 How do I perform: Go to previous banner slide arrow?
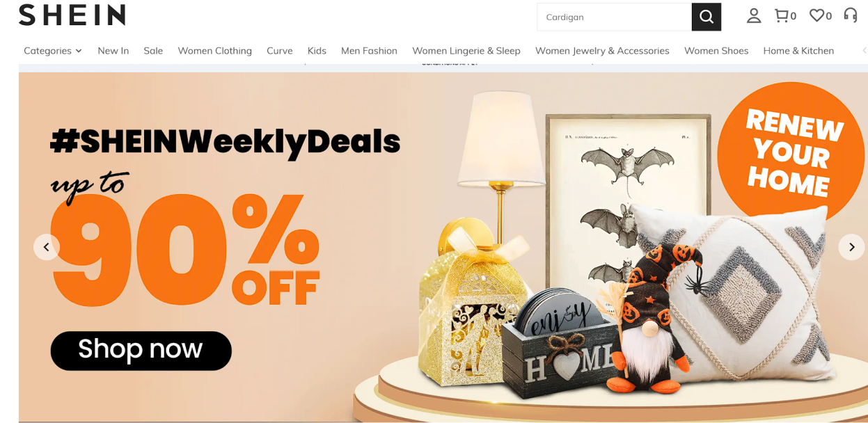coord(47,247)
